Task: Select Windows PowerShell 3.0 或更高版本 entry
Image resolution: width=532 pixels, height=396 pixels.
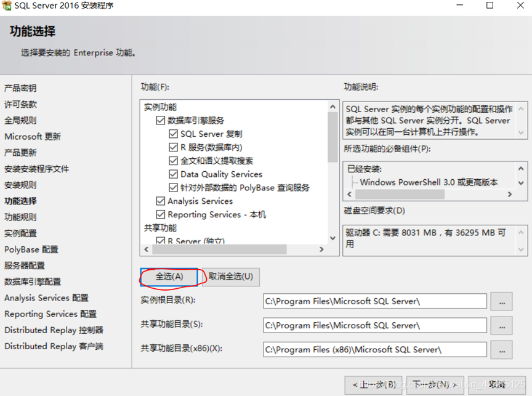Action: [x=429, y=182]
